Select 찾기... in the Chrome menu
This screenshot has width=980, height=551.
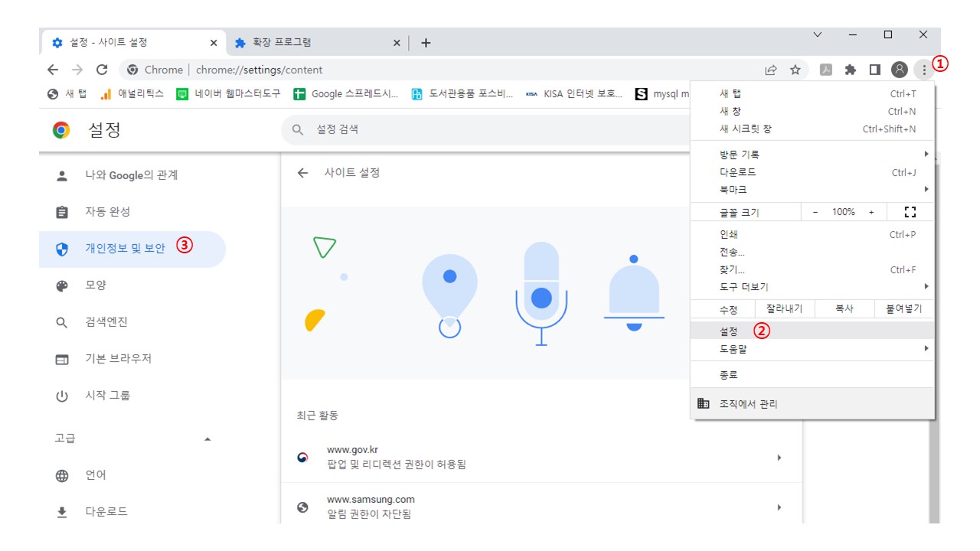812,269
